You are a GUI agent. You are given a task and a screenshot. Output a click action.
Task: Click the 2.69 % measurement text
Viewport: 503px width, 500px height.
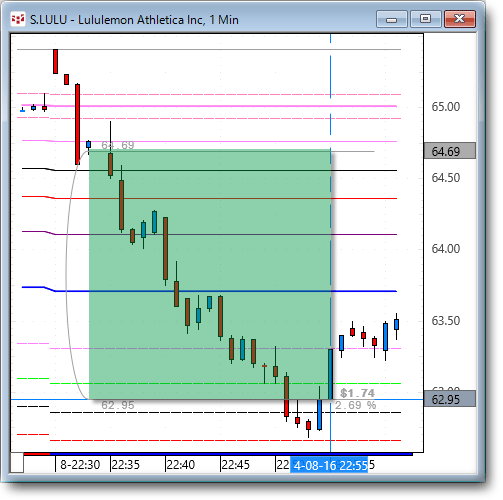(x=355, y=405)
